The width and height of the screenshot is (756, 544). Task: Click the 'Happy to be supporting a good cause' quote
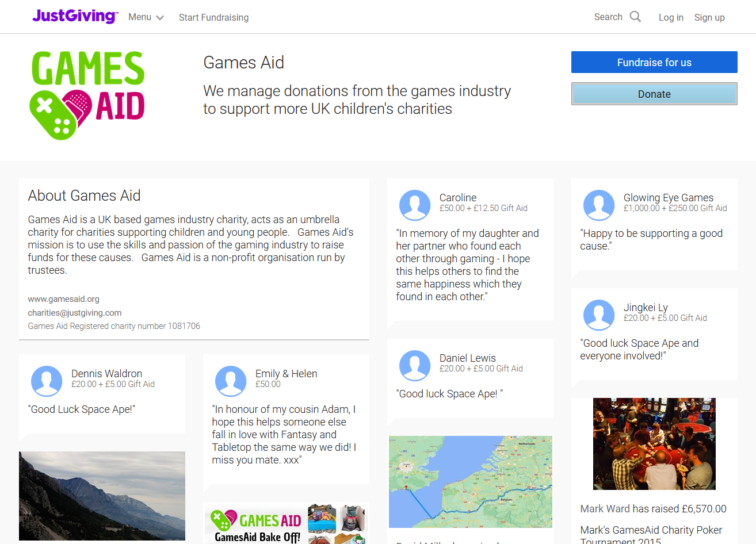pyautogui.click(x=651, y=240)
